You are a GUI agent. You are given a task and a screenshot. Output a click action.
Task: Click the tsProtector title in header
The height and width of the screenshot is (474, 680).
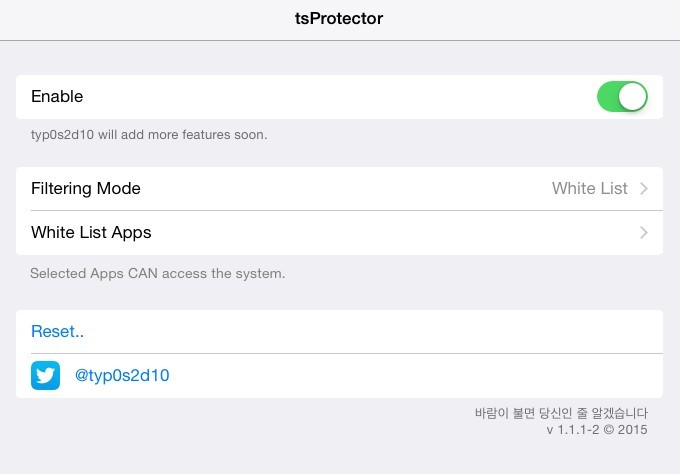click(x=339, y=18)
